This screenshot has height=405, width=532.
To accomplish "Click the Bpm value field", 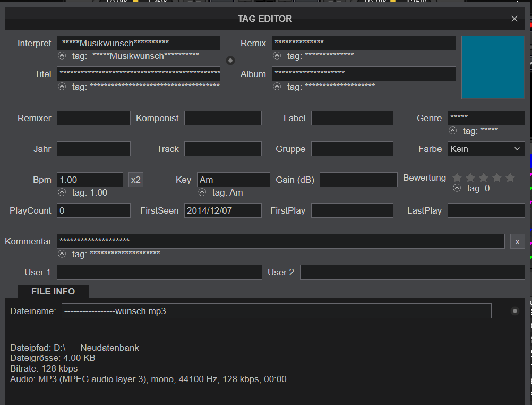I will pos(90,180).
